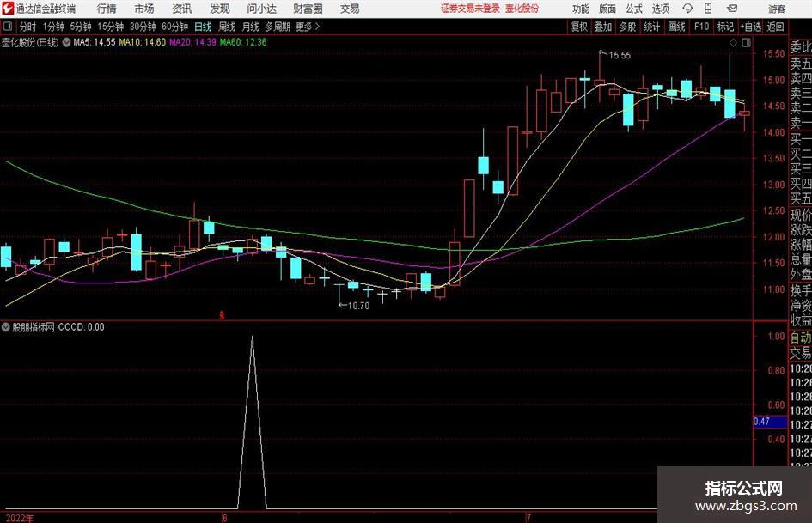The height and width of the screenshot is (523, 812).
Task: Select the 日线 daily chart tab
Action: point(203,27)
